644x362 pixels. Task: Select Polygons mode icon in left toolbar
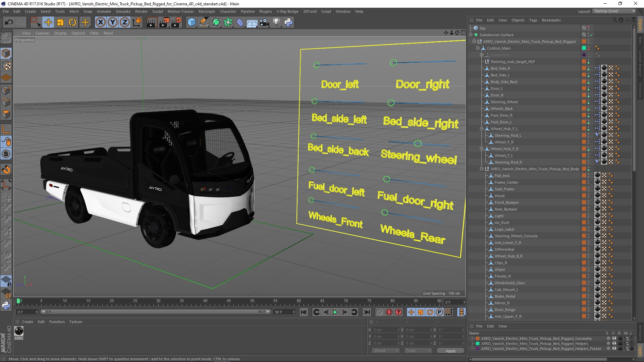coord(6,114)
